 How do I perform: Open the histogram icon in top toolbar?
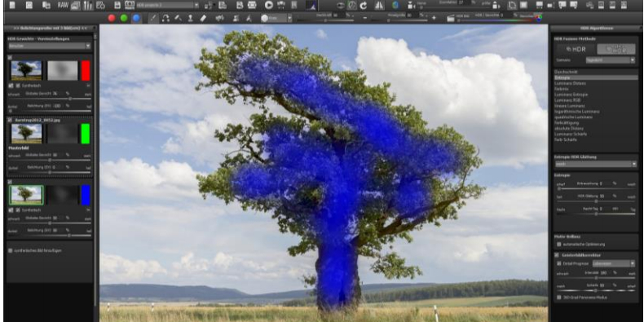pos(311,6)
